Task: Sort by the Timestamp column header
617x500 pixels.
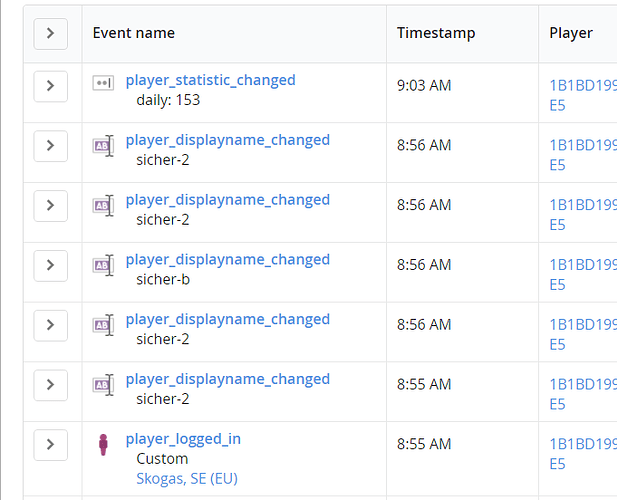Action: click(x=436, y=33)
